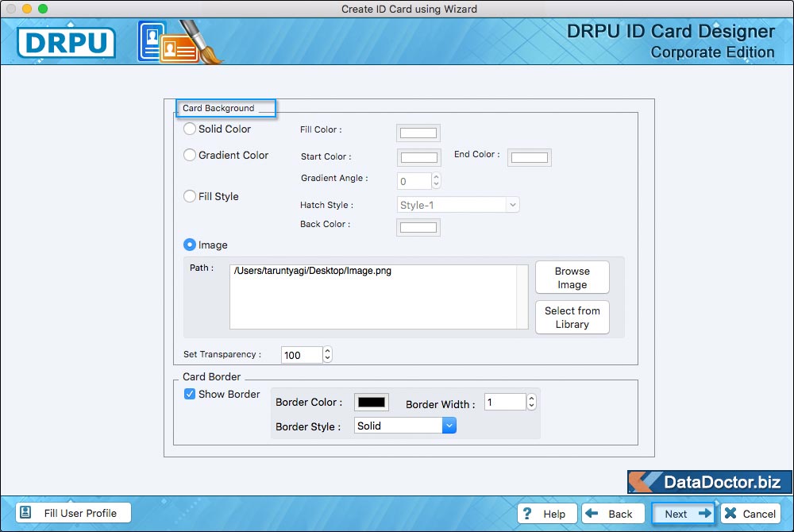Open the Border Style dropdown
The image size is (794, 532).
(x=405, y=426)
